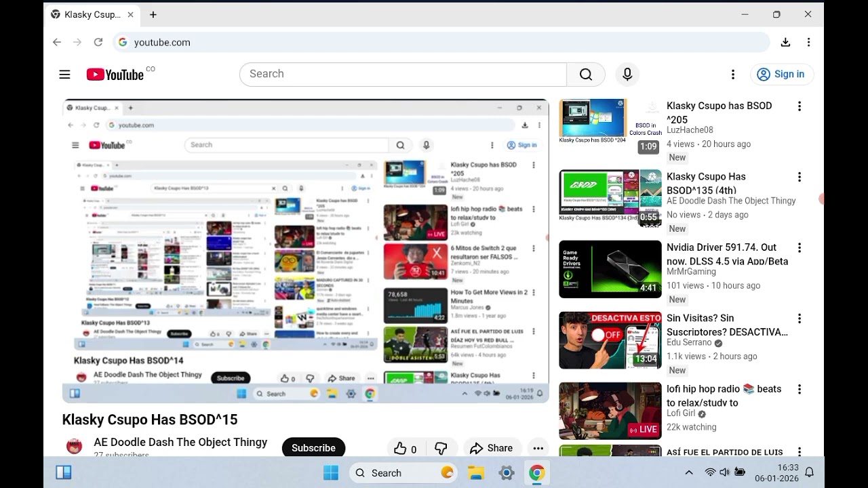This screenshot has width=868, height=488.
Task: Focus the YouTube search field
Action: (x=403, y=75)
